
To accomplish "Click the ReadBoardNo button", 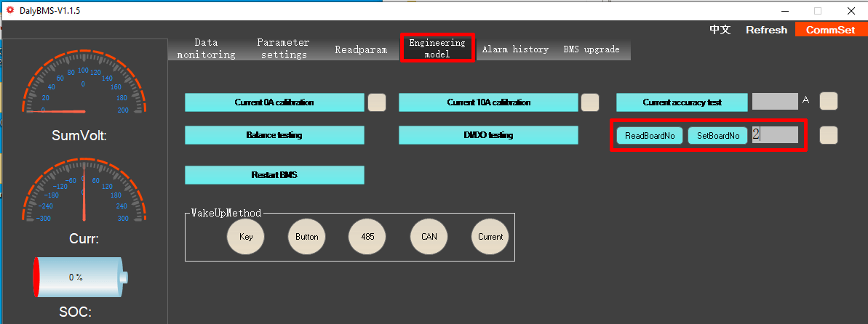I will (650, 136).
